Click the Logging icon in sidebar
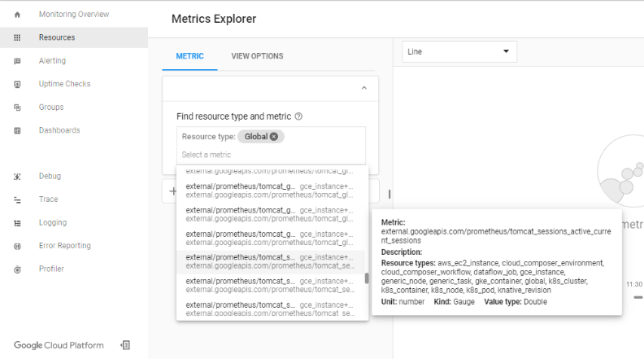This screenshot has width=644, height=359. pos(17,223)
